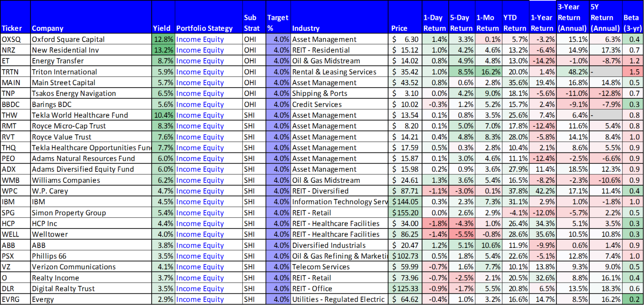Click the Diversified Industrials industry cell
The image size is (644, 305).
click(339, 245)
